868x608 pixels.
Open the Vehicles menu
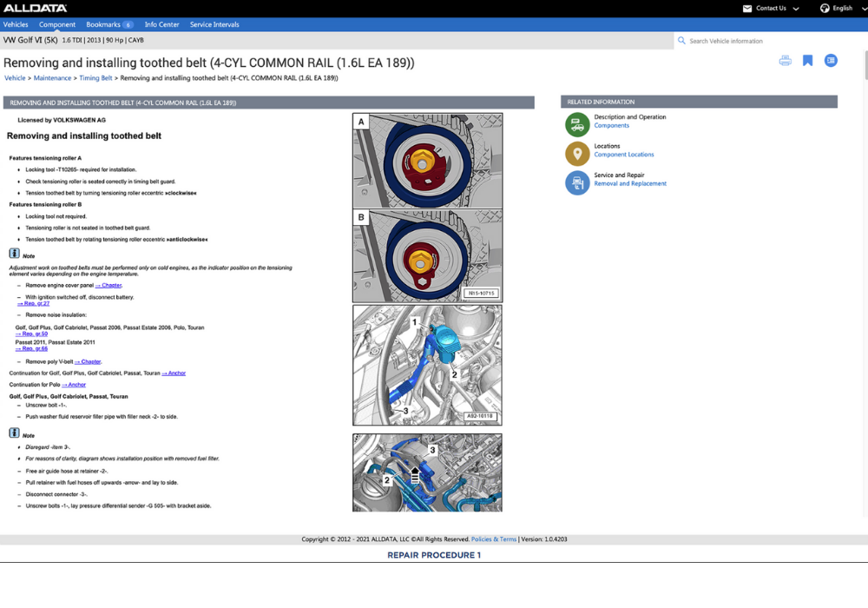tap(16, 24)
